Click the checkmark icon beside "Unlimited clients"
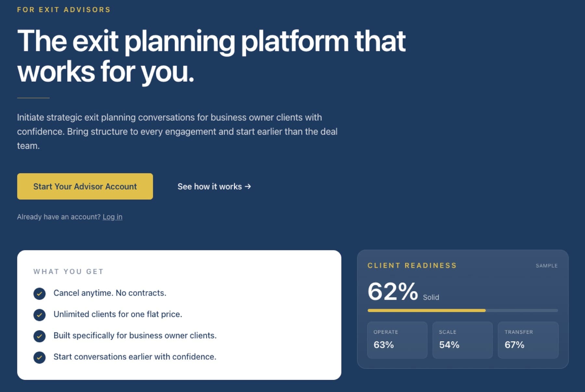The image size is (585, 392). [39, 315]
